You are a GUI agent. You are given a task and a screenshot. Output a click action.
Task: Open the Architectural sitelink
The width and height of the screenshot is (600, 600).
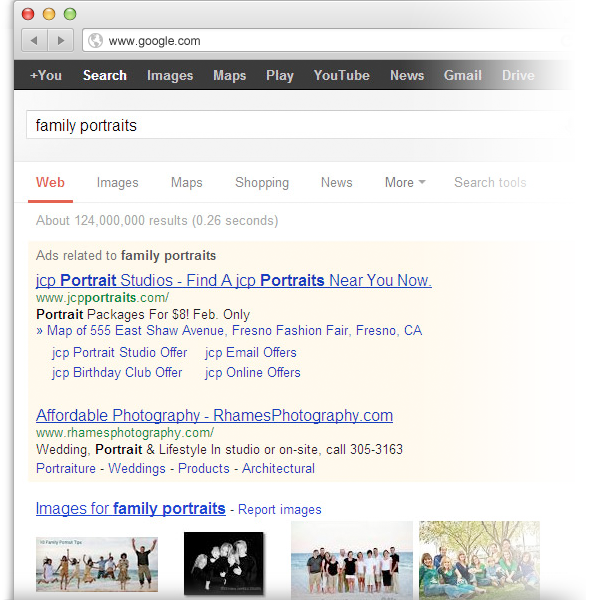[x=279, y=468]
